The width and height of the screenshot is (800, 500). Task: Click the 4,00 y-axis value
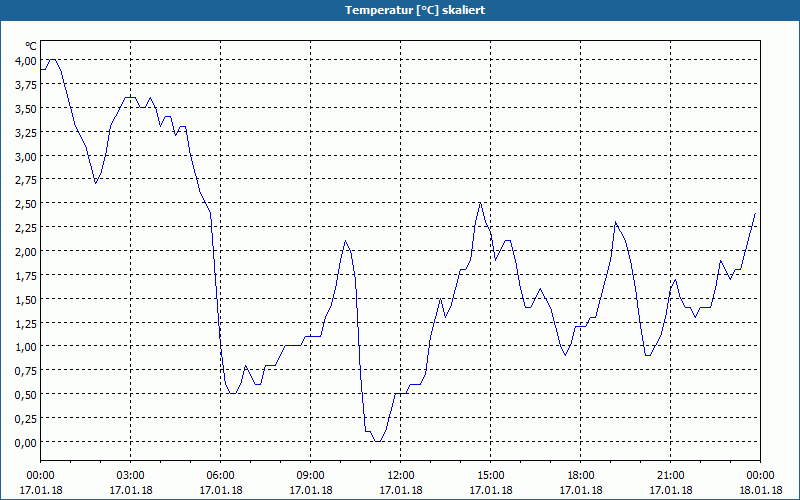tap(26, 60)
